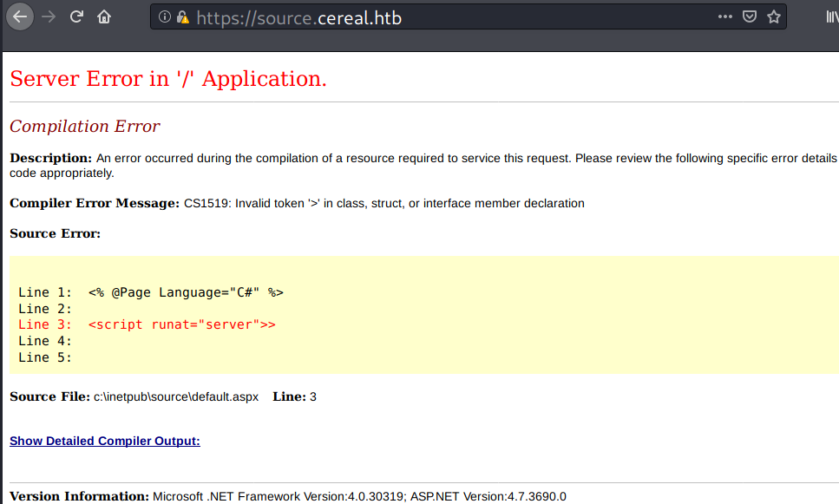Click the Server Error heading
The image size is (839, 504).
point(168,79)
